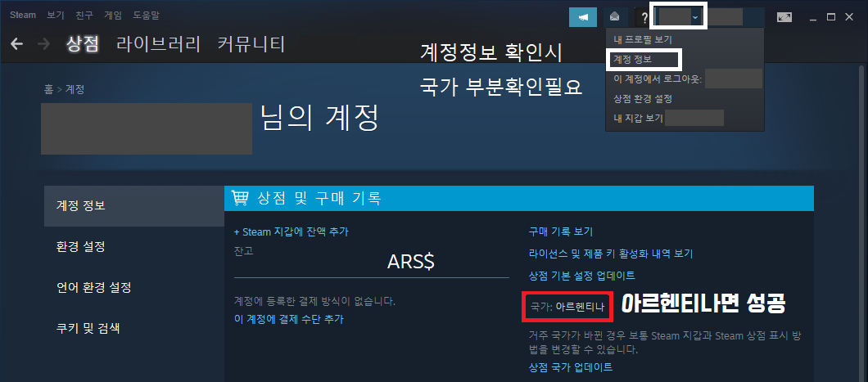Switch to the 라이브러리 tab
This screenshot has width=868, height=382.
coord(158,43)
